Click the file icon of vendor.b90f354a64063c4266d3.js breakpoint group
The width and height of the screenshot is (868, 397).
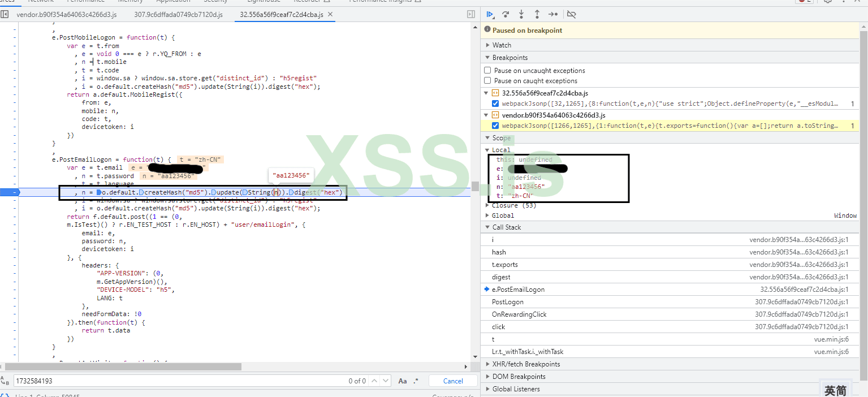(495, 115)
